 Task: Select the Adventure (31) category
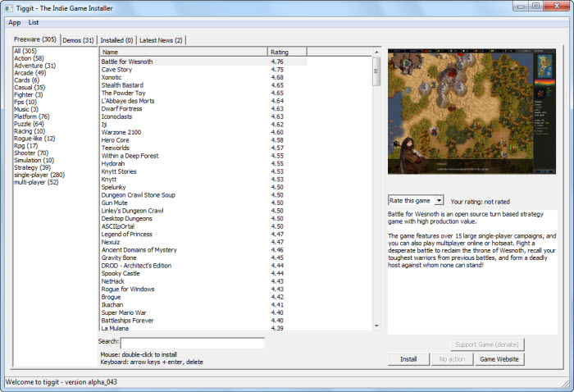pyautogui.click(x=34, y=66)
